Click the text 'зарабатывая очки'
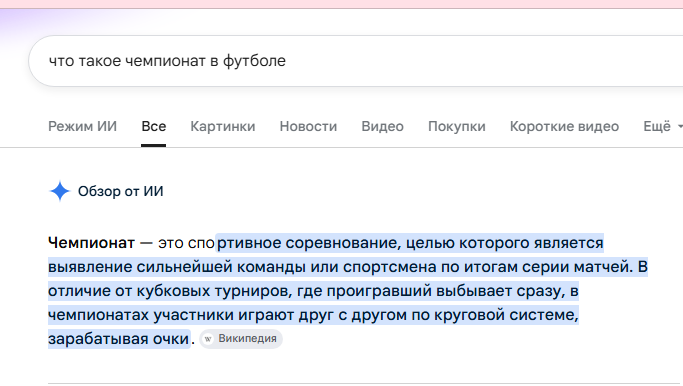 (118, 339)
